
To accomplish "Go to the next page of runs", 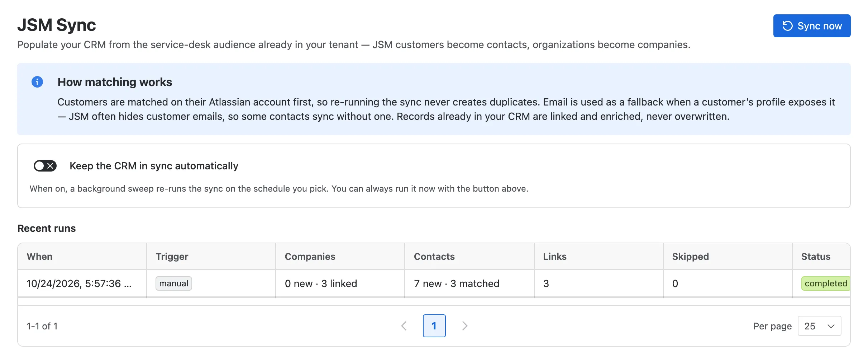I will point(465,326).
